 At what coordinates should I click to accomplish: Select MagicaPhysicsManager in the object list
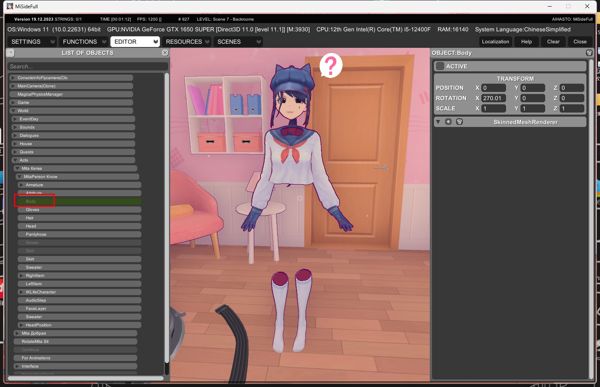pos(72,94)
